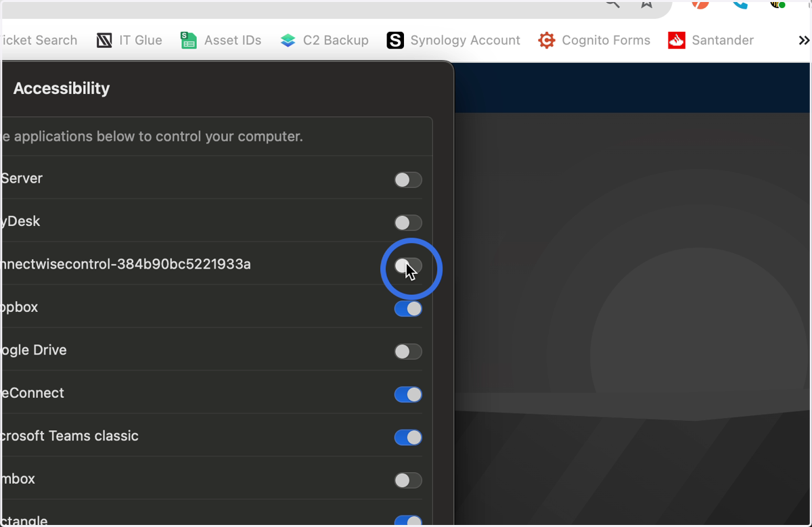Enable the Google Drive toggle
Image resolution: width=812 pixels, height=527 pixels.
click(408, 352)
